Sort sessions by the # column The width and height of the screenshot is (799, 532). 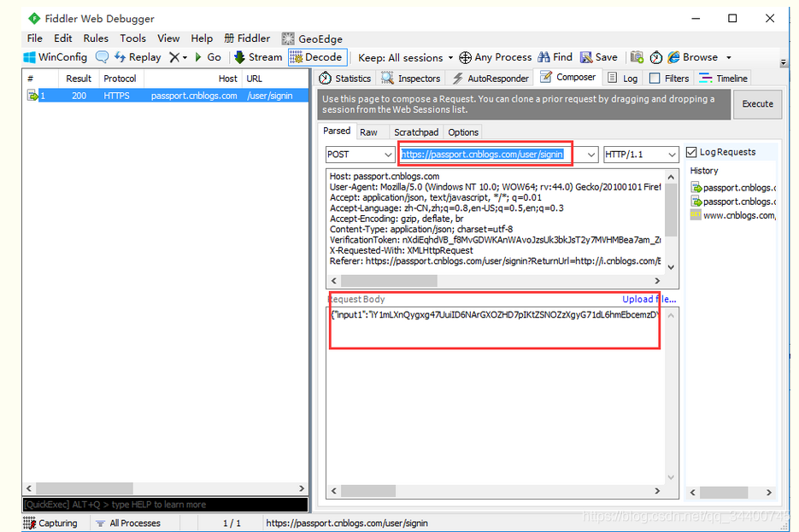(41, 79)
